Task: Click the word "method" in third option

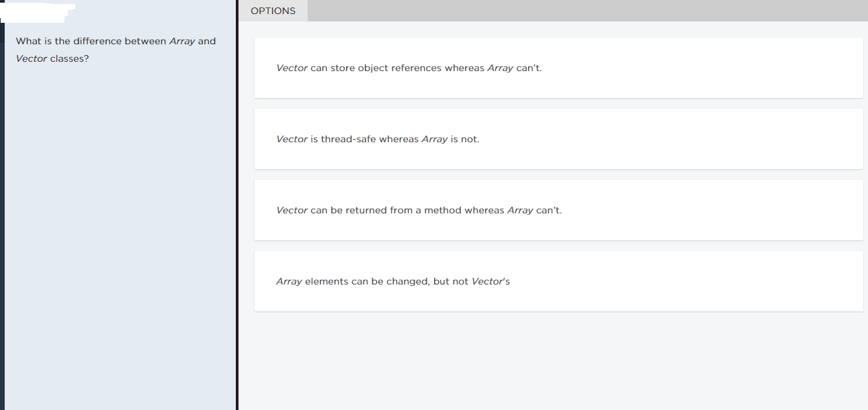Action: 443,211
